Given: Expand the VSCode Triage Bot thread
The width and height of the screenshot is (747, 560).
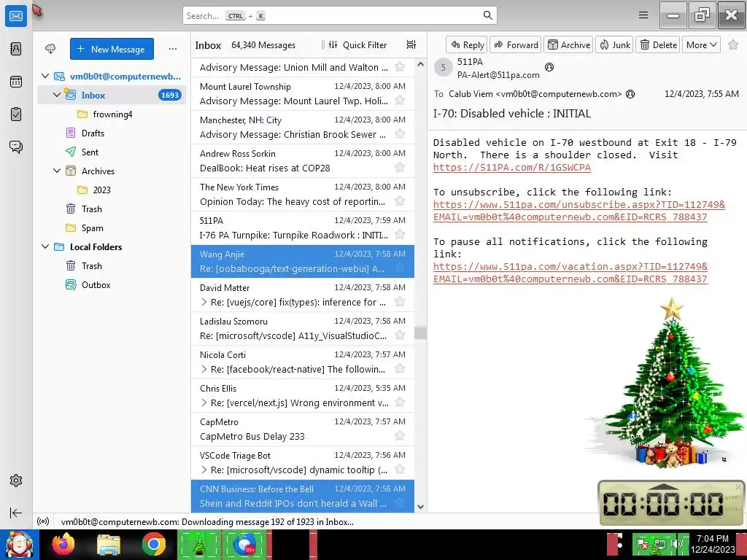Looking at the screenshot, I should click(204, 470).
